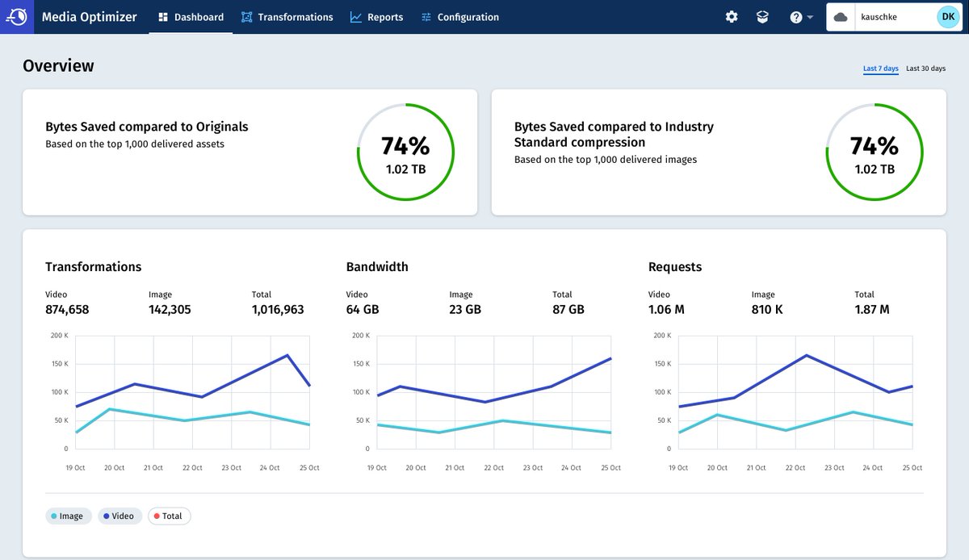Toggle the Video legend chip

coord(120,516)
